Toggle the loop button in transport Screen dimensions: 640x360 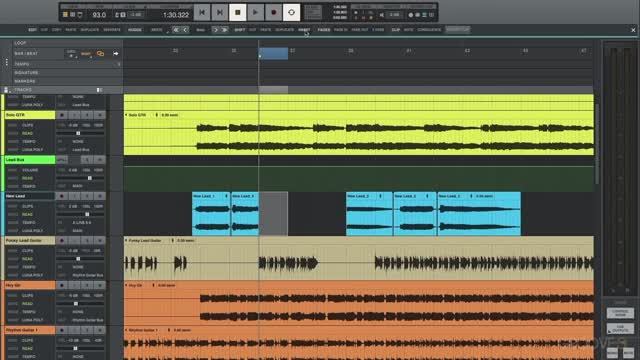pyautogui.click(x=291, y=13)
